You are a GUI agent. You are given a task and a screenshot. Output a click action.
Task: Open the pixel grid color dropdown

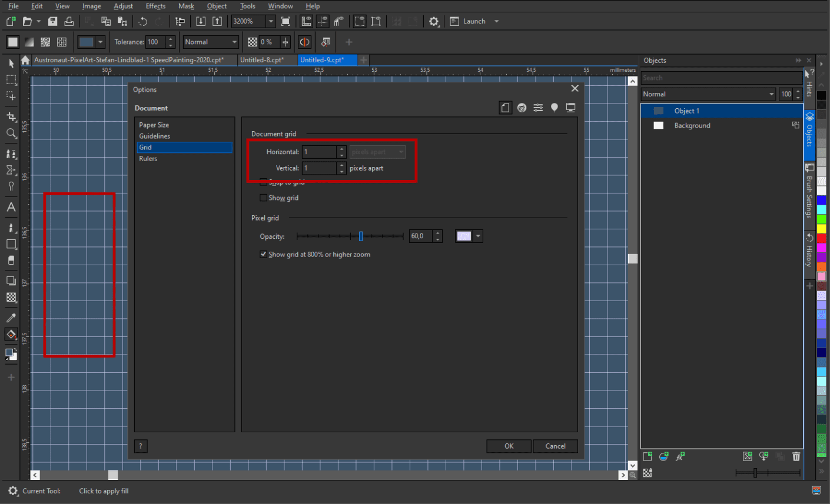478,236
